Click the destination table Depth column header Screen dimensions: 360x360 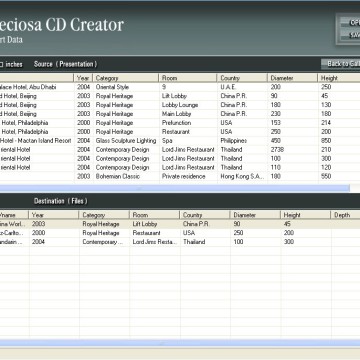click(x=346, y=215)
